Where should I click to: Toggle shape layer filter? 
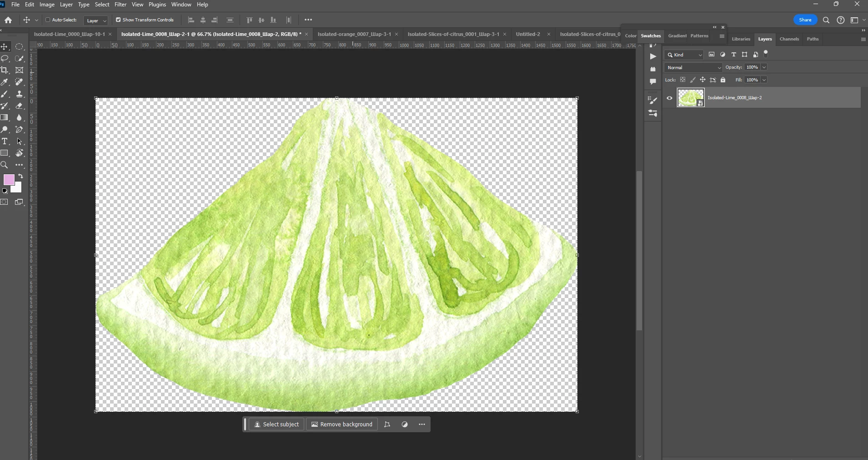(744, 55)
